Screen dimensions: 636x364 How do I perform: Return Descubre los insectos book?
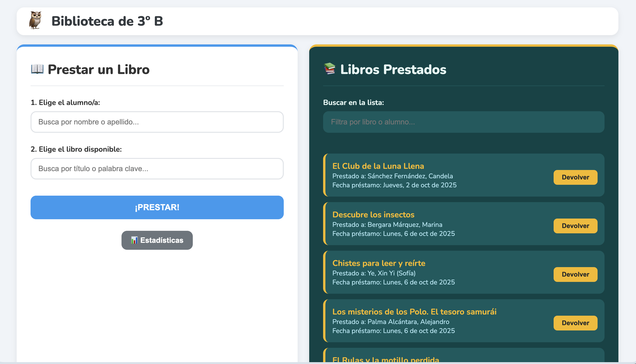pos(575,226)
